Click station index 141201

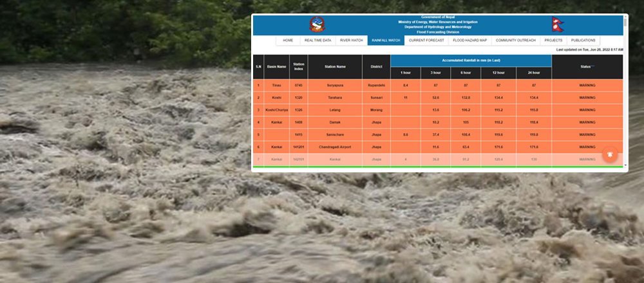pyautogui.click(x=299, y=147)
